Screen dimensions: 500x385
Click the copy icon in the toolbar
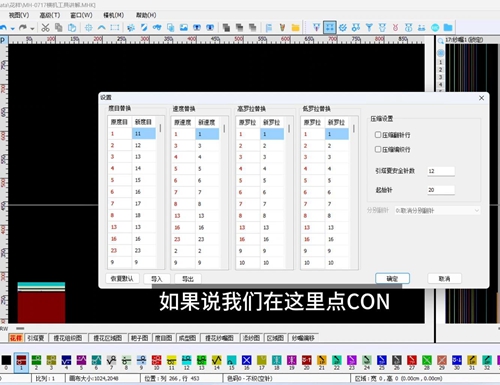(x=59, y=27)
